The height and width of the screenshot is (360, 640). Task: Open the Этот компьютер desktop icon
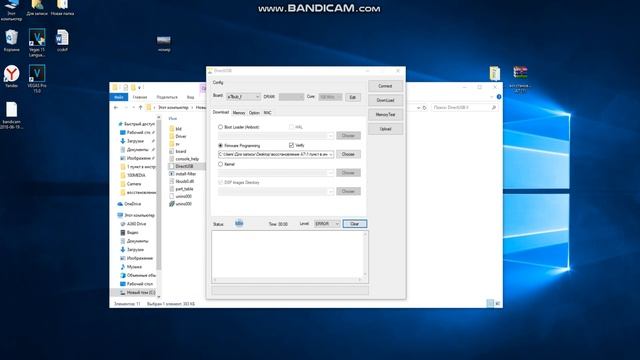point(11,9)
